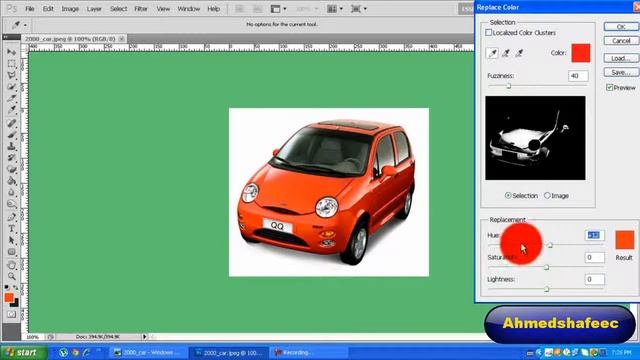Open the selection Color swatch
Image resolution: width=640 pixels, height=360 pixels.
point(580,53)
